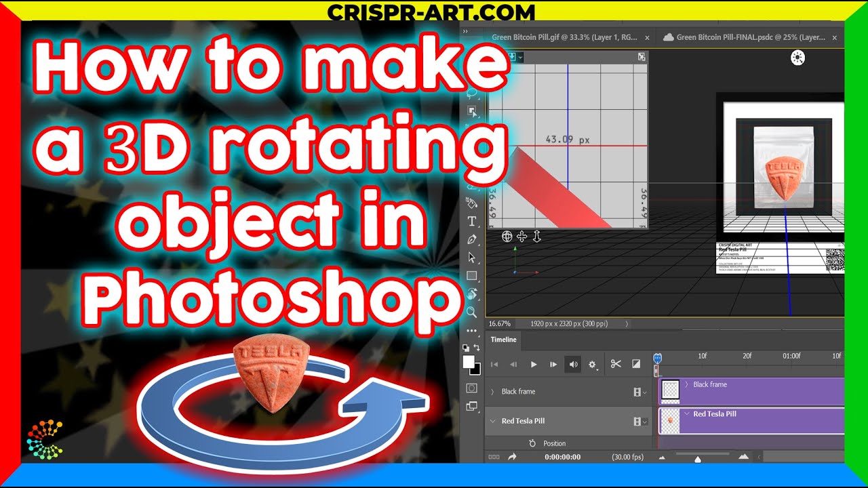The height and width of the screenshot is (488, 868).
Task: Toggle the Timeline audio mute button
Action: (574, 364)
